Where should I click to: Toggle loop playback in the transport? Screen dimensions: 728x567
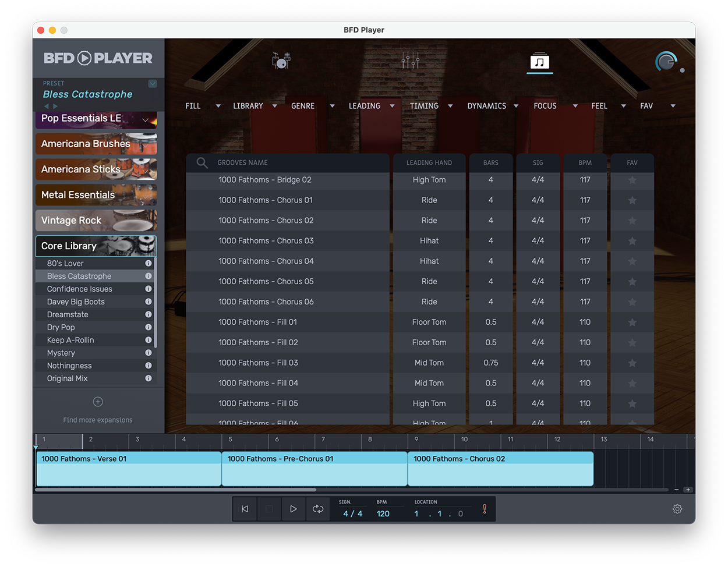click(x=318, y=508)
